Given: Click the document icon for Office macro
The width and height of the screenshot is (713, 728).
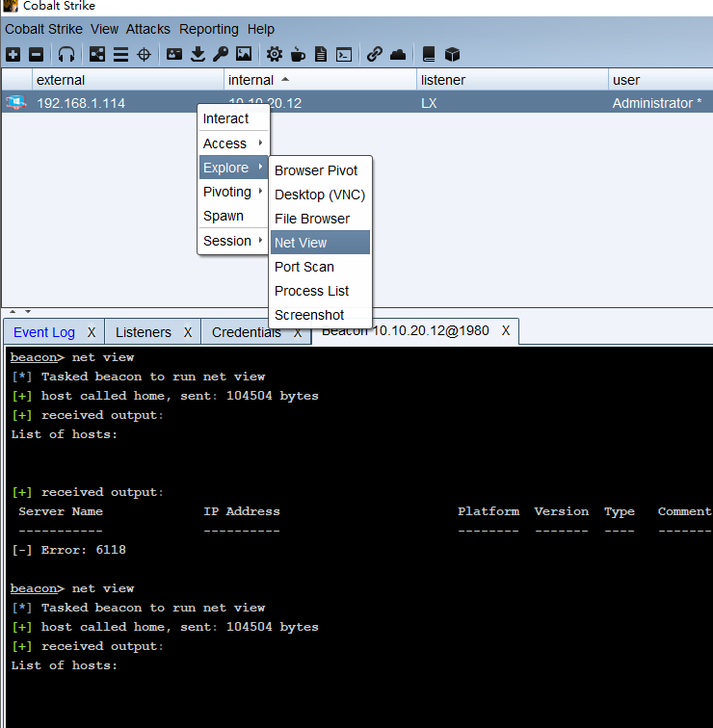Looking at the screenshot, I should 321,54.
